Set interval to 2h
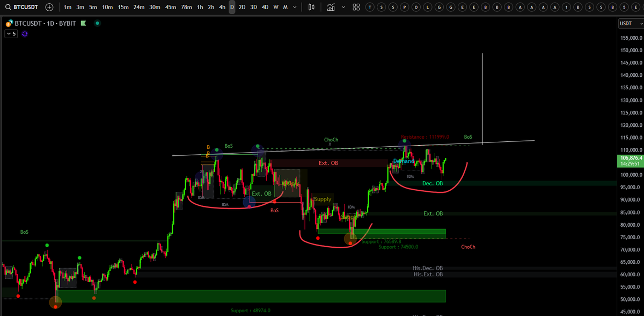 click(x=211, y=7)
